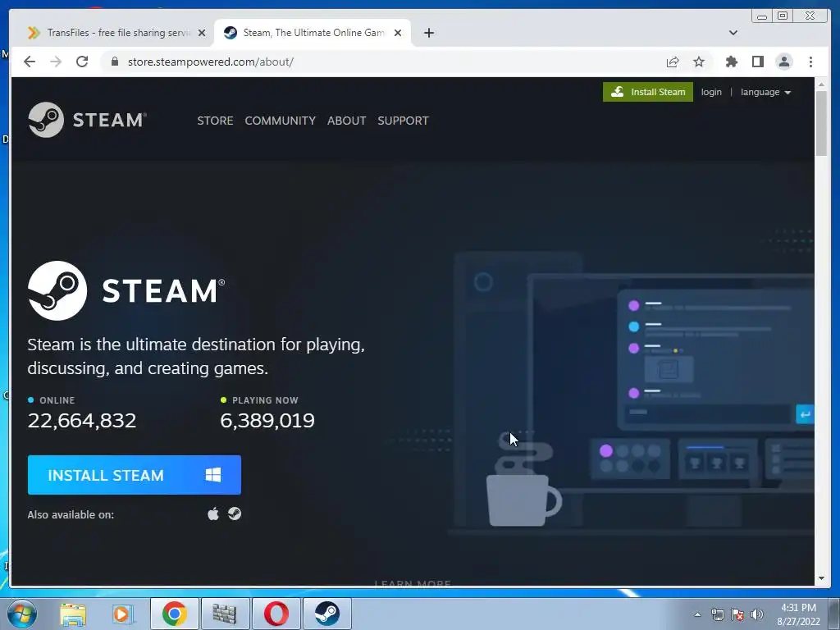Switch to Chrome on the taskbar

click(x=175, y=614)
